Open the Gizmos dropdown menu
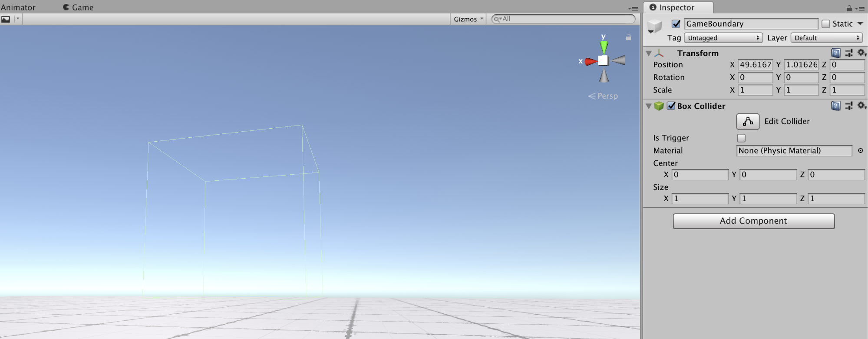The height and width of the screenshot is (339, 868). (468, 19)
